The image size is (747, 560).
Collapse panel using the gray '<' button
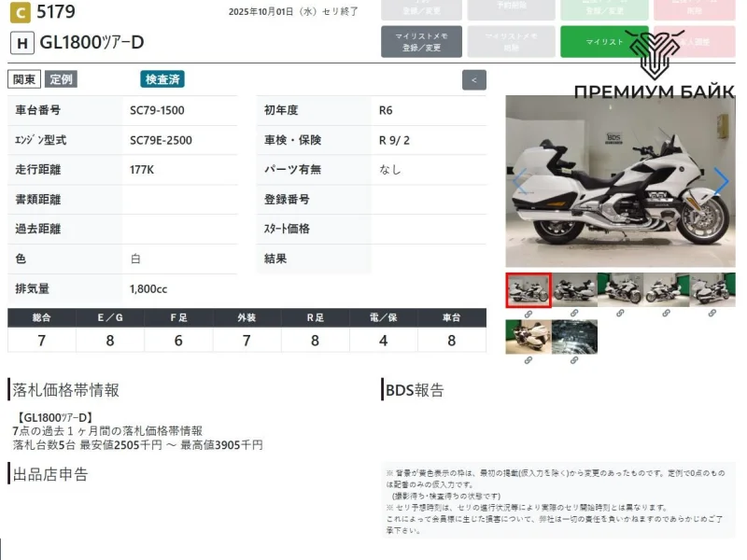[473, 80]
